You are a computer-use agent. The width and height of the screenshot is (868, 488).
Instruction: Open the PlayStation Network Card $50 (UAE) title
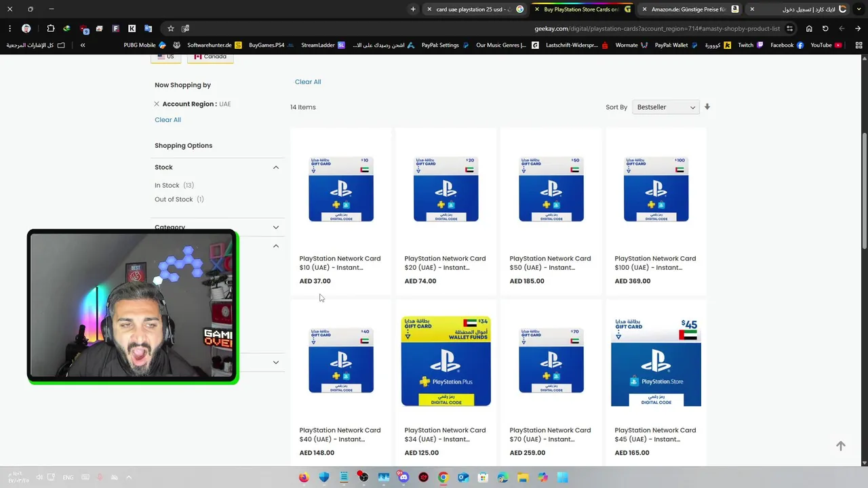pos(550,263)
